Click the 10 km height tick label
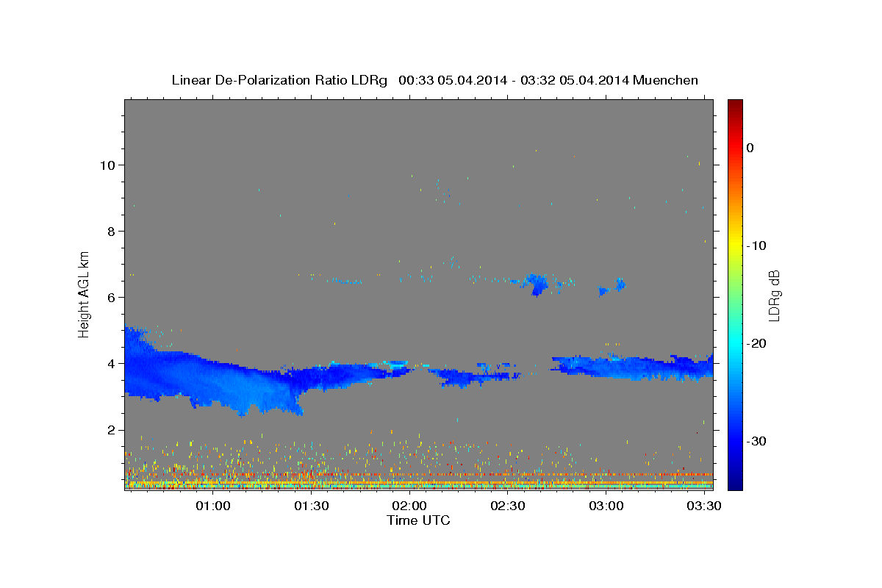 pos(109,165)
